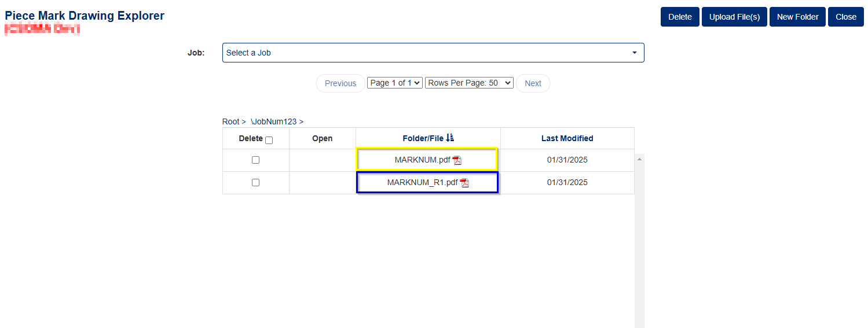Open the Select a Job dropdown
The image size is (868, 328).
pyautogui.click(x=433, y=53)
